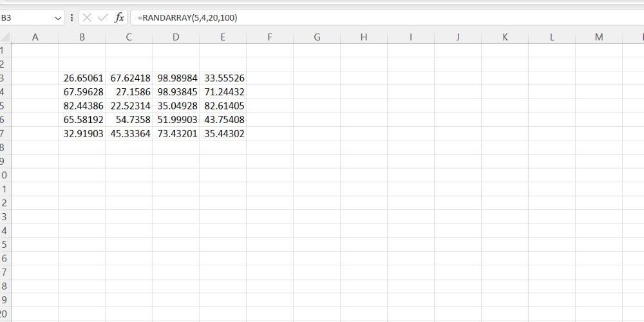Click the Name Box showing B3

tap(26, 18)
